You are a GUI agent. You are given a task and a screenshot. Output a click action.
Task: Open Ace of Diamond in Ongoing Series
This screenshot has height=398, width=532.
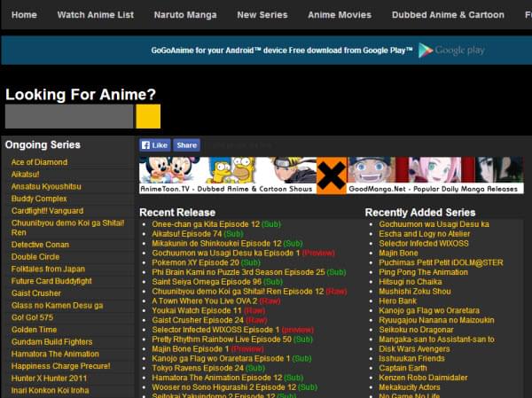[x=39, y=162]
